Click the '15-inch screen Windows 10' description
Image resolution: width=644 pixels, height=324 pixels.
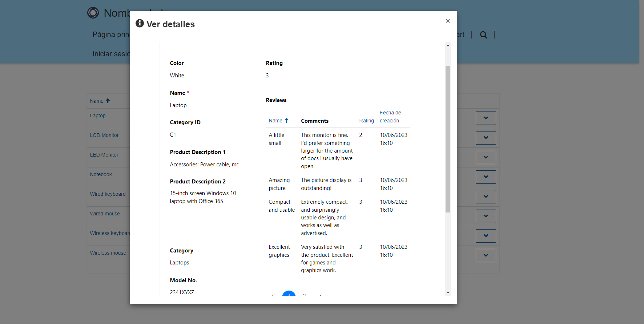(x=203, y=197)
